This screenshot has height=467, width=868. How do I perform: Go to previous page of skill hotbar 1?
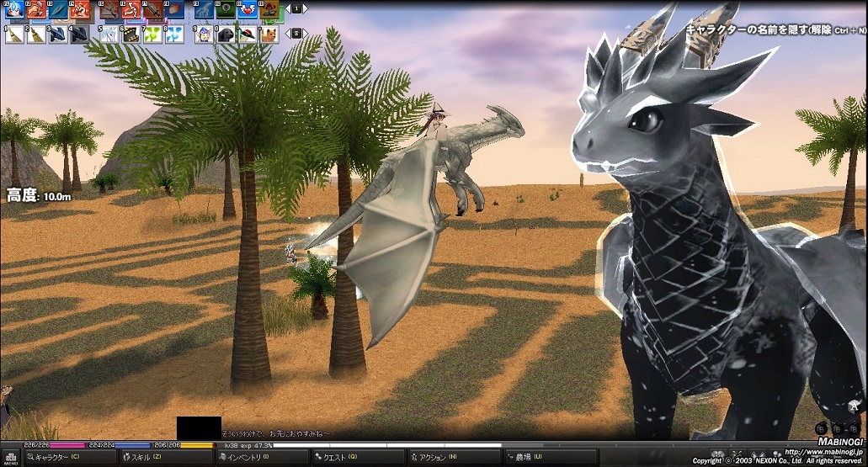click(x=288, y=9)
